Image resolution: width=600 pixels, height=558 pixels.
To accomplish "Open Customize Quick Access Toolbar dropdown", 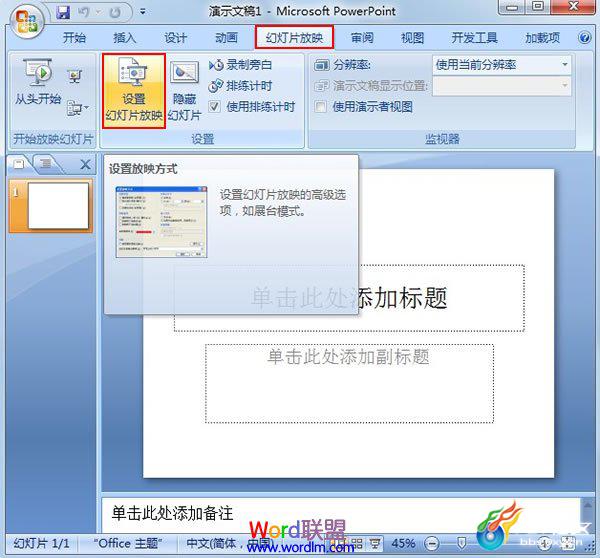I will 143,12.
